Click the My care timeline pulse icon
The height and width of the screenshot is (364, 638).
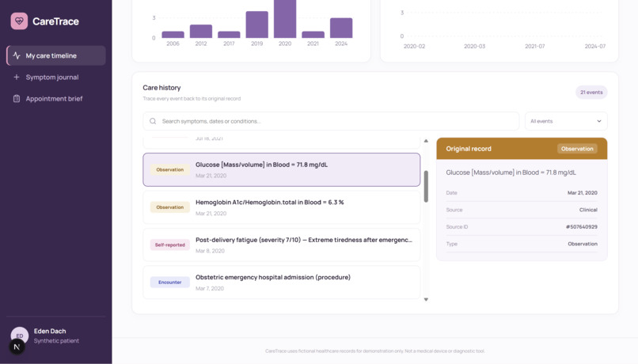17,55
